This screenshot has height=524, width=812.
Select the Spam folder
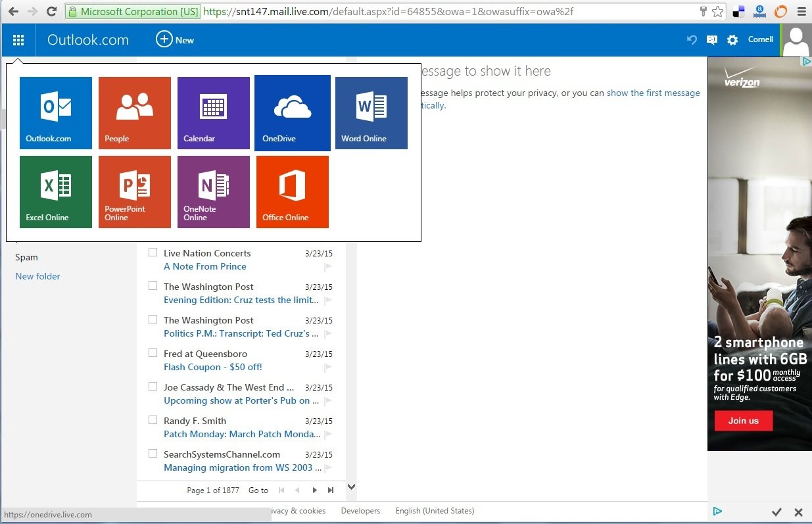27,257
